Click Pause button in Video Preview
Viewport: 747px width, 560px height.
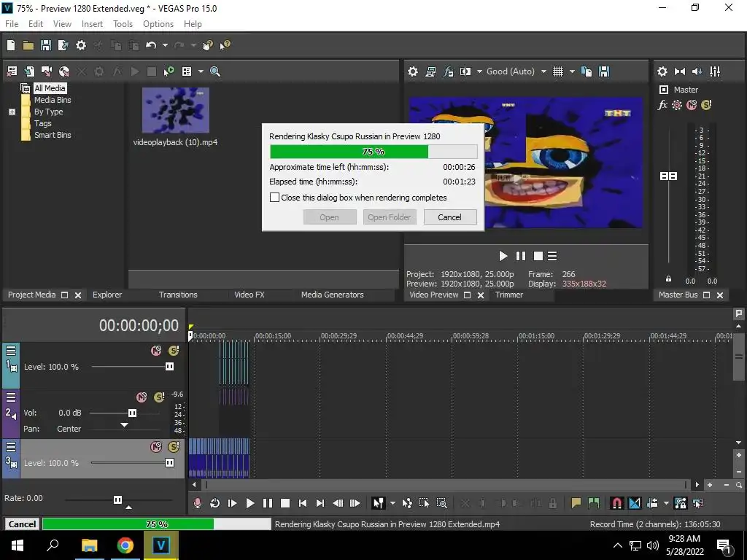[521, 256]
